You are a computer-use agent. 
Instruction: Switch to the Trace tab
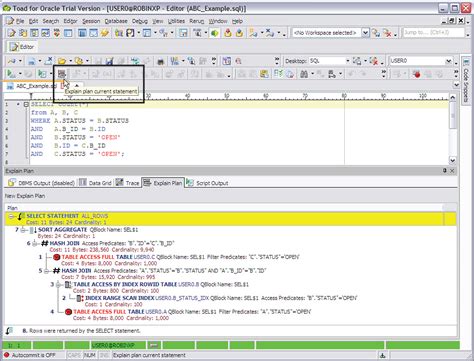[128, 183]
